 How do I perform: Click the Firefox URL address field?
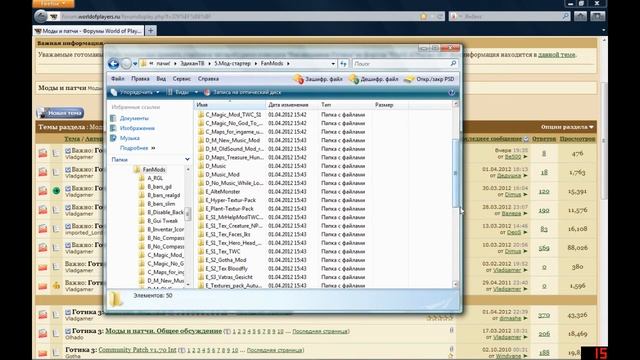[239, 17]
